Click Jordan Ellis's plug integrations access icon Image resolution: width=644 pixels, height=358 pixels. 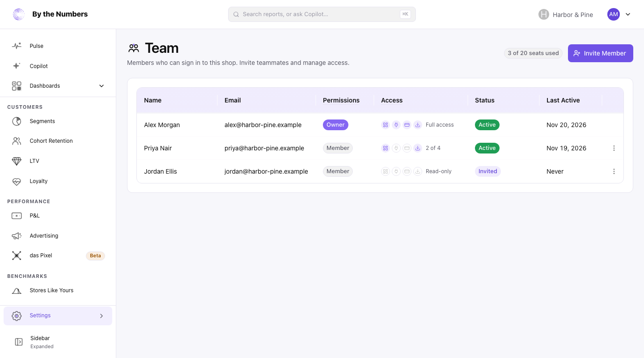click(x=396, y=171)
